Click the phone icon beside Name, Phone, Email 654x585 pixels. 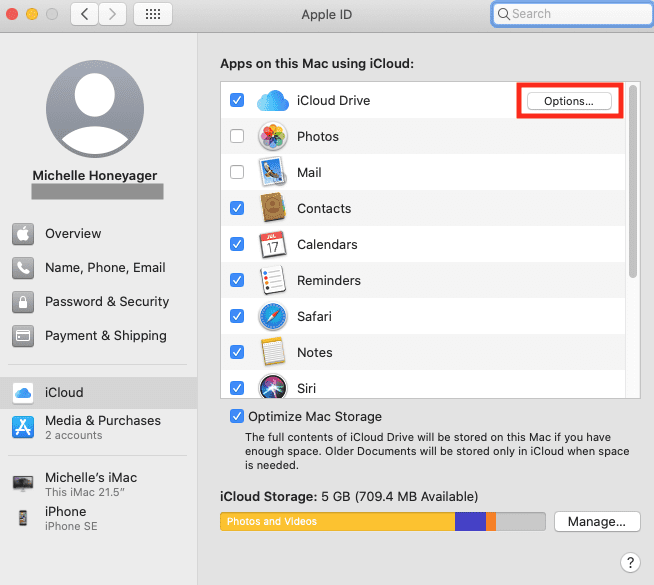pyautogui.click(x=23, y=268)
